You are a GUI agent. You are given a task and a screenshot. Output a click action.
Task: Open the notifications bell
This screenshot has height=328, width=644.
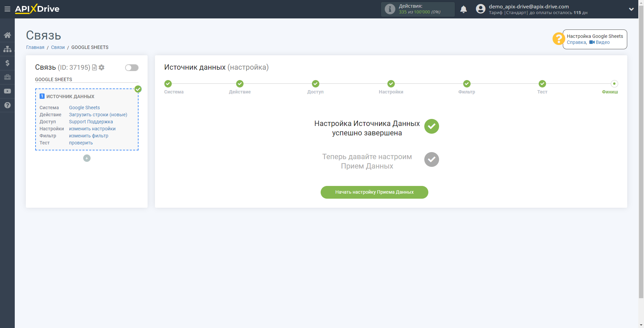click(x=464, y=9)
